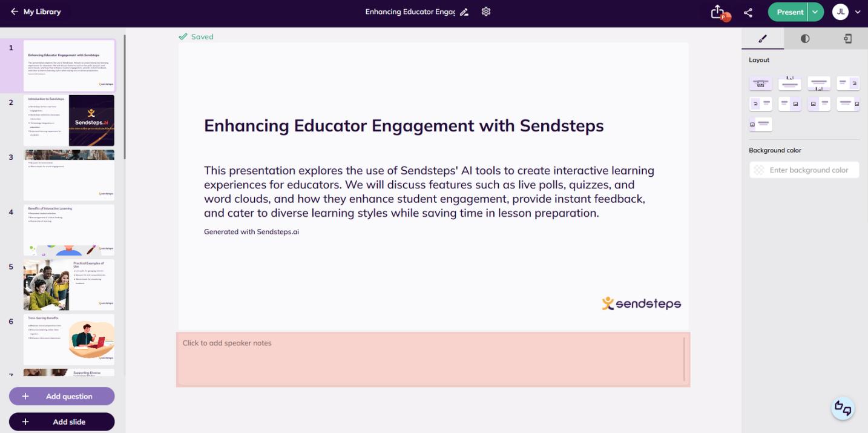Screen dimensions: 868x433
Task: Click Add slide button
Action: coord(62,421)
